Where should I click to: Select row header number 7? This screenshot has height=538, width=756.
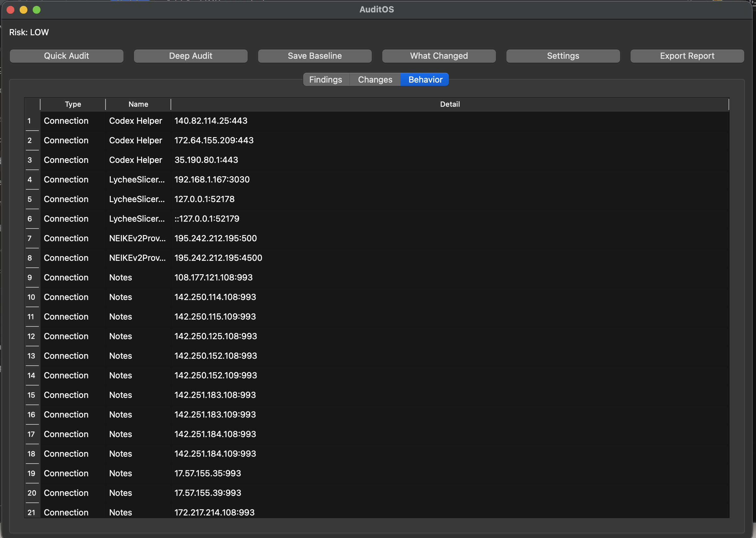coord(32,238)
